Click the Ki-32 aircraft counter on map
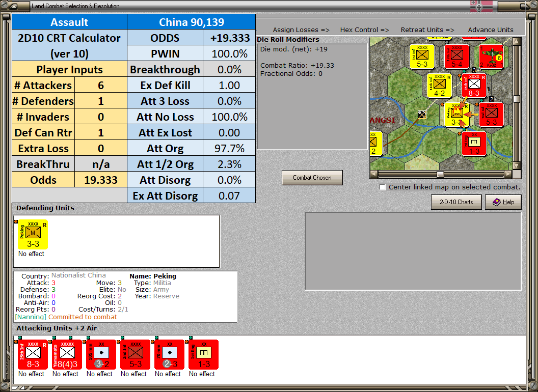The image size is (538, 392). click(491, 57)
